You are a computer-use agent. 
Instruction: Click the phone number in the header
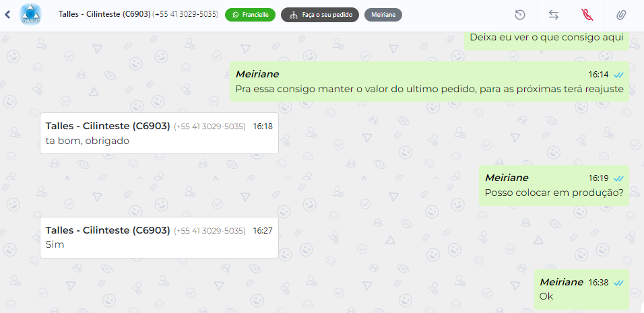185,14
